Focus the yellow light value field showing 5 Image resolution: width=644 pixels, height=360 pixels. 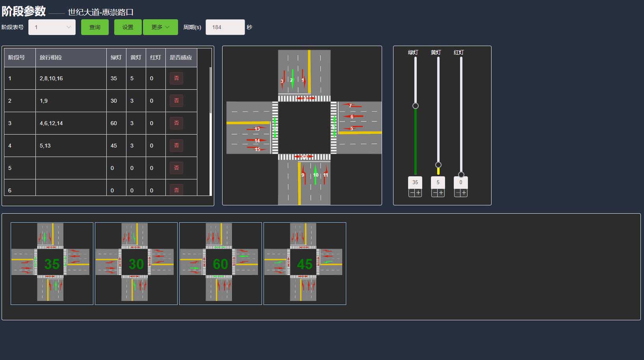pos(438,183)
